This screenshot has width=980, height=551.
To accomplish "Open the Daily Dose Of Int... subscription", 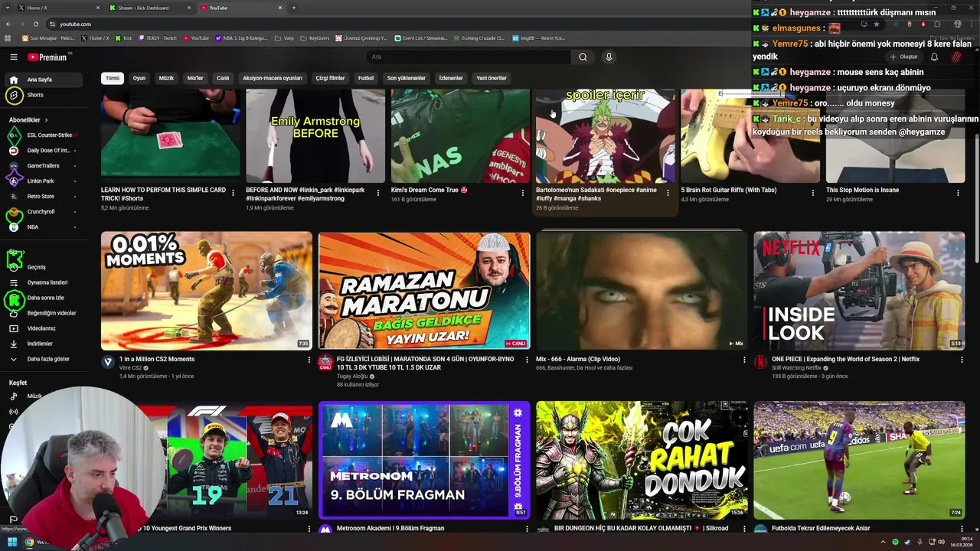I will (42, 151).
